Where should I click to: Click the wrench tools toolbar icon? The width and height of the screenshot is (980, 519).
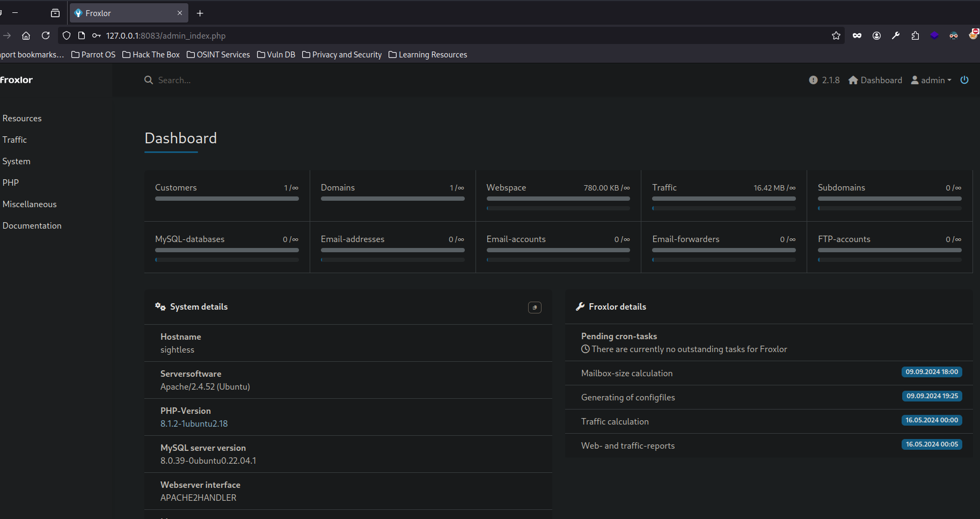[896, 35]
